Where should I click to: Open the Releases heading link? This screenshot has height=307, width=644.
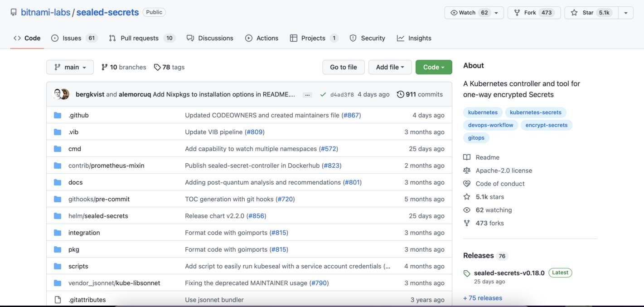(x=479, y=256)
